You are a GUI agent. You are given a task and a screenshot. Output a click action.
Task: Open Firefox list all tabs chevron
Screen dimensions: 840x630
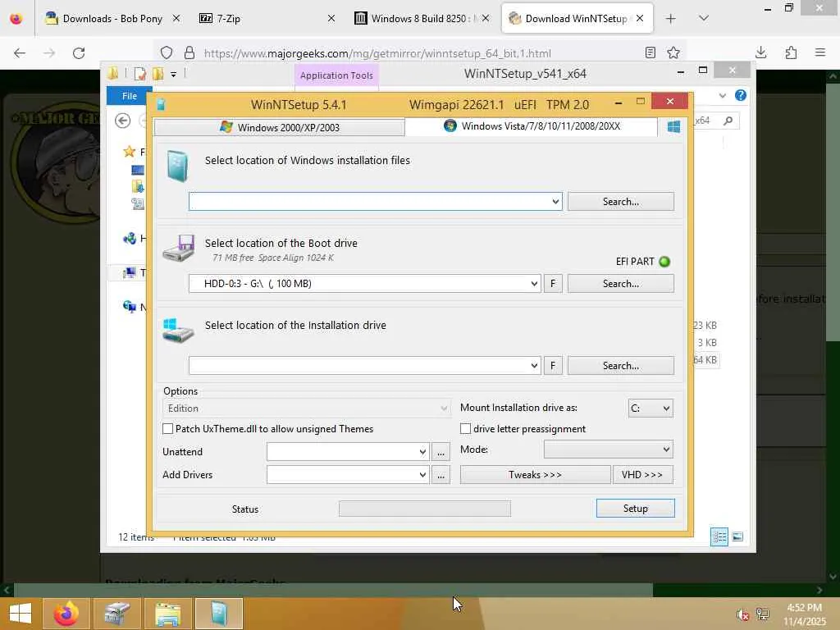coord(704,18)
